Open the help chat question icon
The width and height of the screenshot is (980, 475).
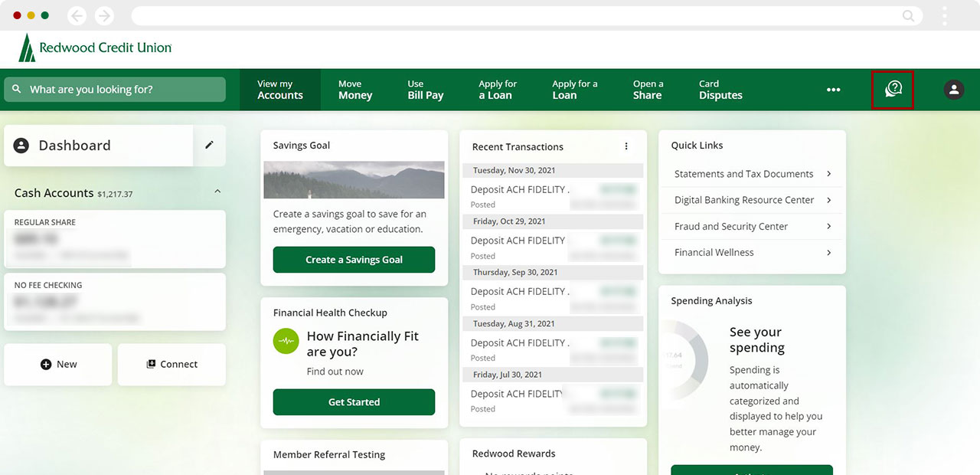pos(893,90)
